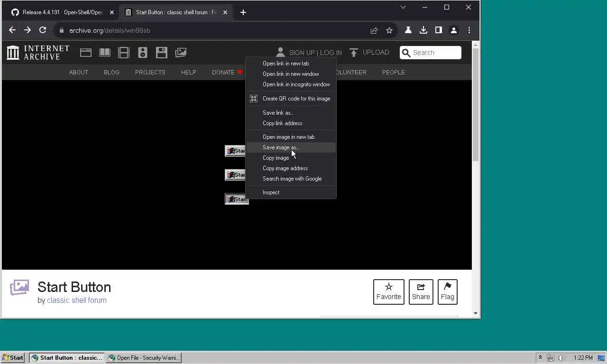Choose Copy image from context menu
Screen dimensions: 607x364
pos(291,158)
